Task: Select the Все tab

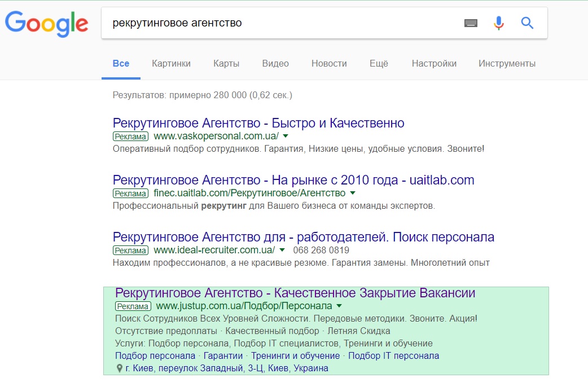Action: point(121,63)
